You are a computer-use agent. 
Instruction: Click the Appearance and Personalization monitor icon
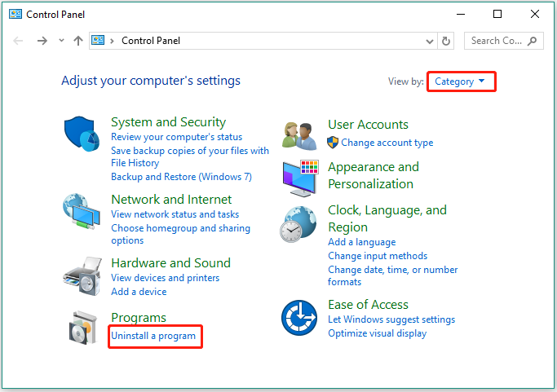point(301,178)
